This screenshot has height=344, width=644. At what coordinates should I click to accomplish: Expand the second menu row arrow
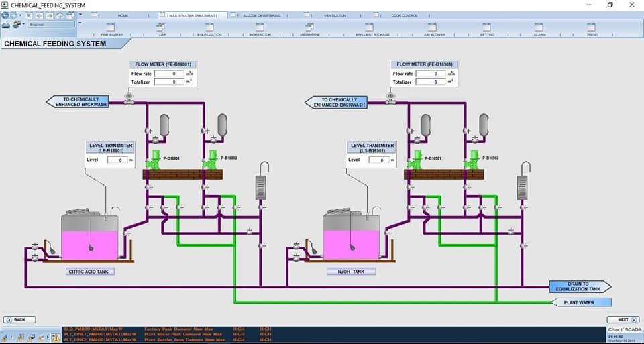pyautogui.click(x=80, y=23)
